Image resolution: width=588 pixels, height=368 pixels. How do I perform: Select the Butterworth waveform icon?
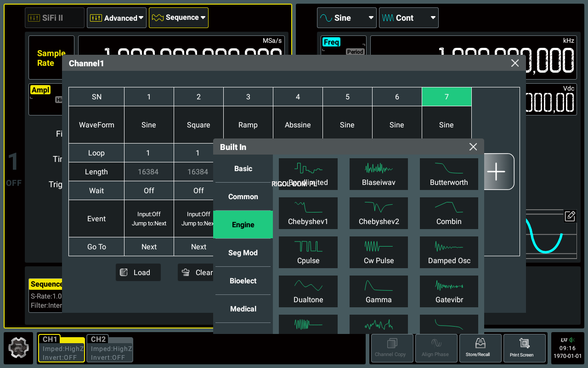click(449, 174)
